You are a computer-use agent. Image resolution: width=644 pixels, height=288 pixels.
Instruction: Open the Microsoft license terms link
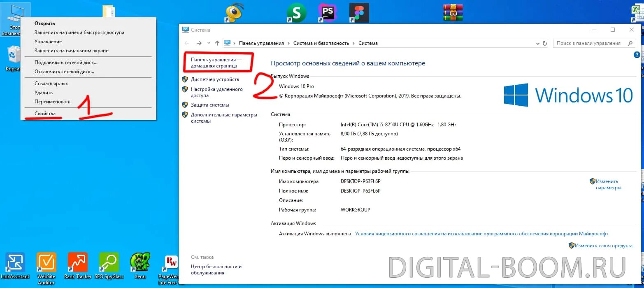point(481,234)
